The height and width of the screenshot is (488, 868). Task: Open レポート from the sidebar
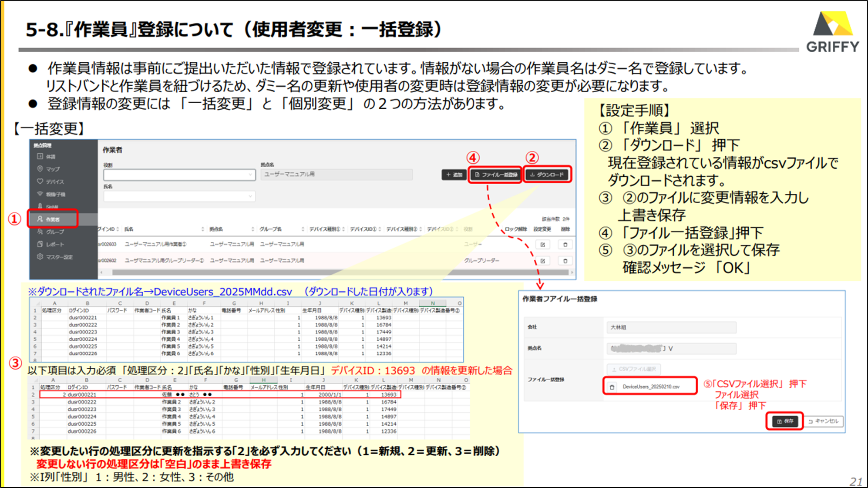[x=54, y=244]
